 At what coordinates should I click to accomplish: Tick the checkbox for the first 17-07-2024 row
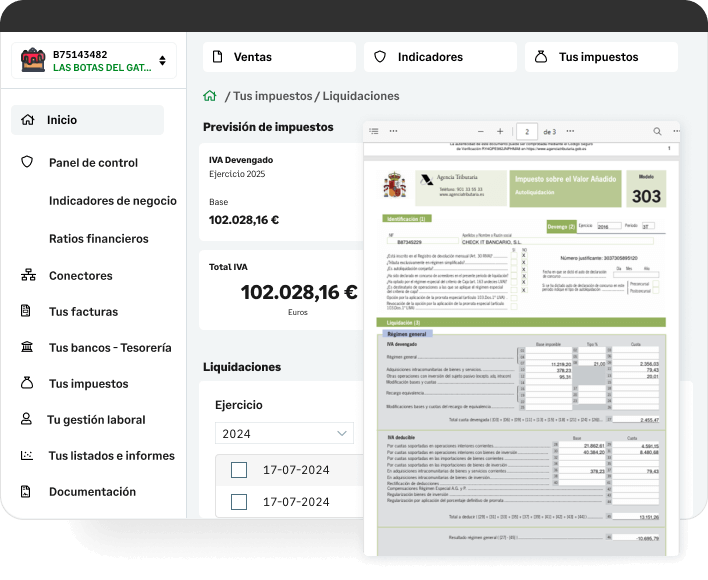coord(239,470)
